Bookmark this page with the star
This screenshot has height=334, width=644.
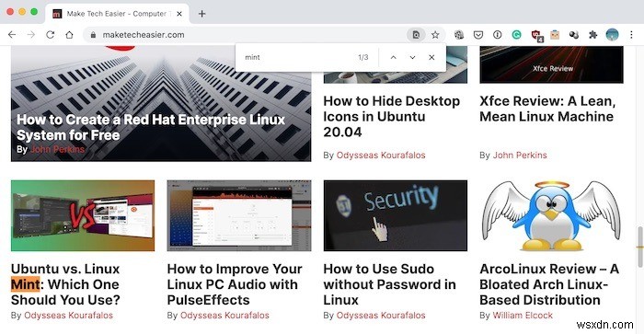coord(435,35)
